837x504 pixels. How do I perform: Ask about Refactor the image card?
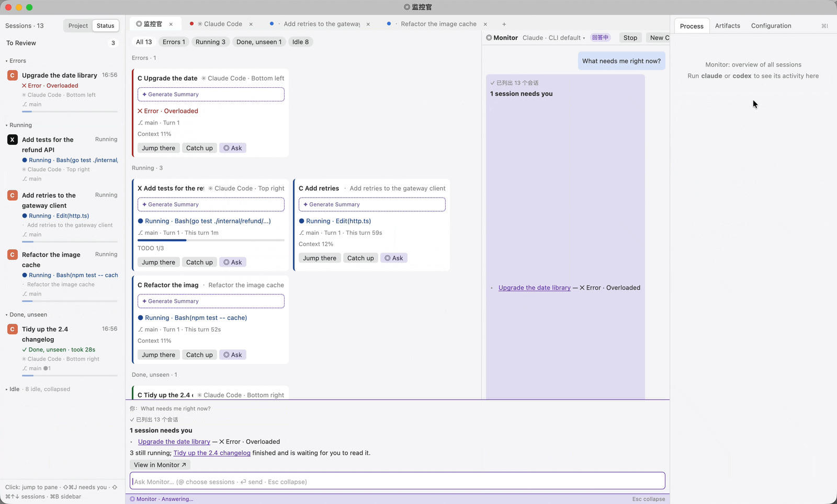(x=233, y=355)
